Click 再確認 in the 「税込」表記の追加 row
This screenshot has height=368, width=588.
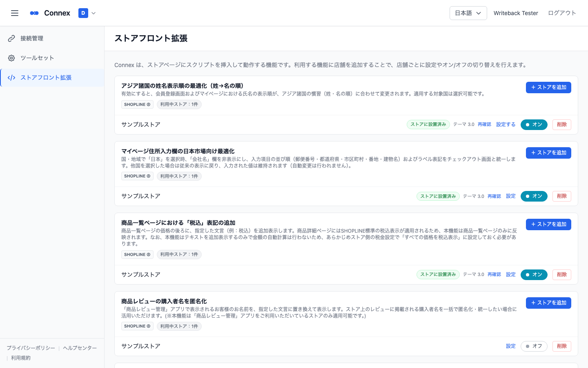point(494,275)
